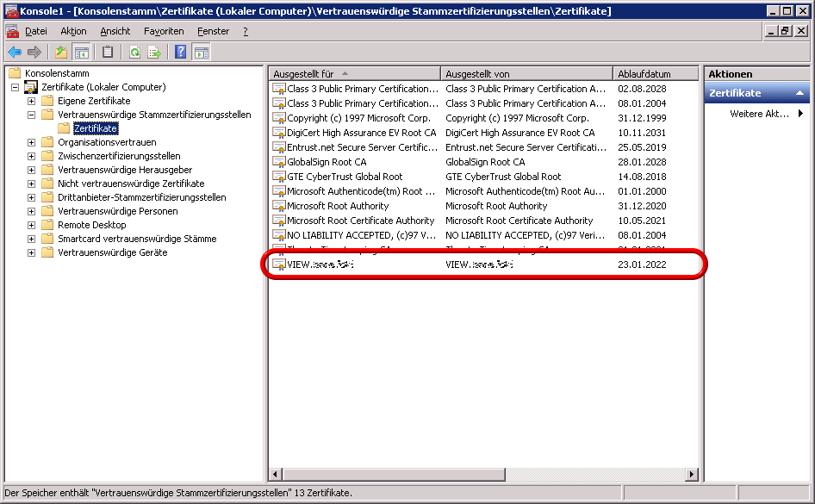
Task: Select the Smartcard vertrauenswürdige Stämme folder
Action: 136,239
